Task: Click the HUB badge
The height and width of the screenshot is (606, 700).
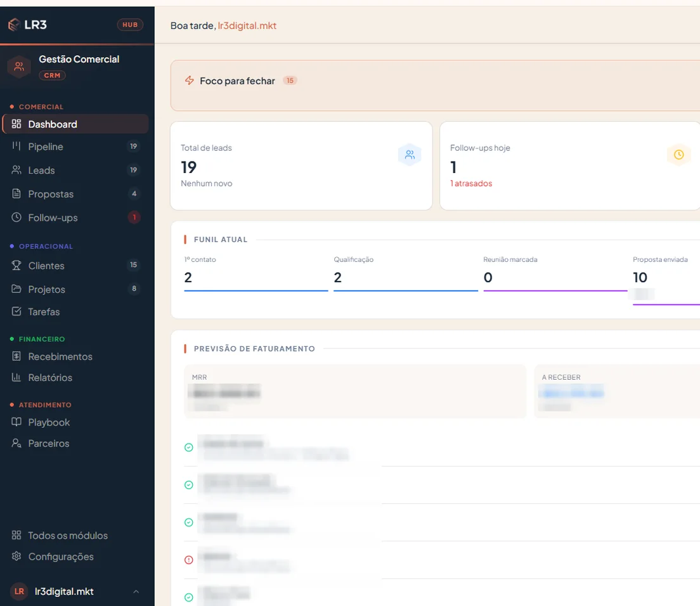Action: 130,25
